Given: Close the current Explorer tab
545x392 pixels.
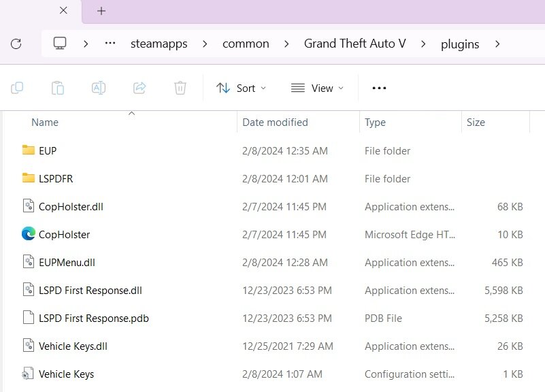Looking at the screenshot, I should tap(63, 10).
